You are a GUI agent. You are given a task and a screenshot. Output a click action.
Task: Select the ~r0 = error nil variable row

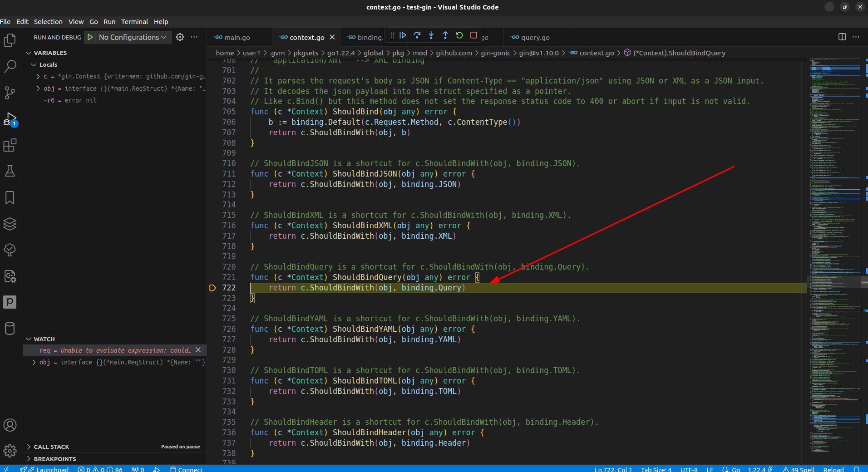click(x=115, y=100)
